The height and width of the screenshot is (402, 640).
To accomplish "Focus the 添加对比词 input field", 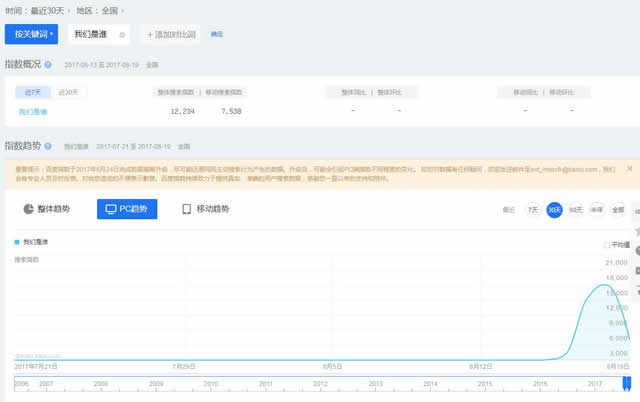I will 171,35.
